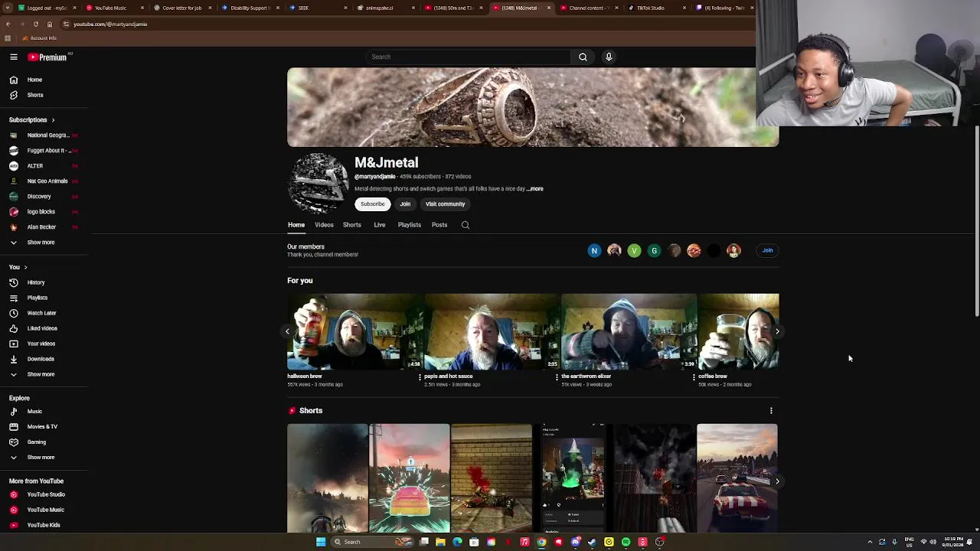Click the browser address bar URL
The width and height of the screenshot is (980, 551).
110,24
